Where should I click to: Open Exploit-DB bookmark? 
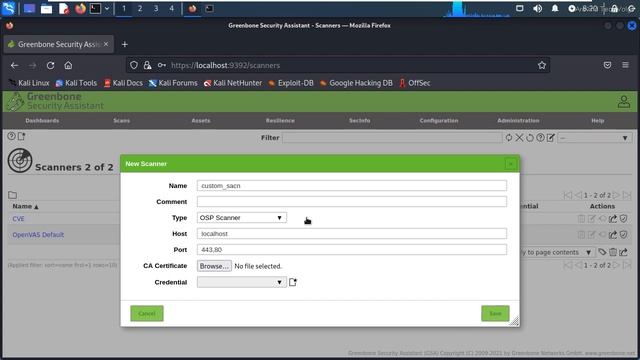click(x=291, y=83)
